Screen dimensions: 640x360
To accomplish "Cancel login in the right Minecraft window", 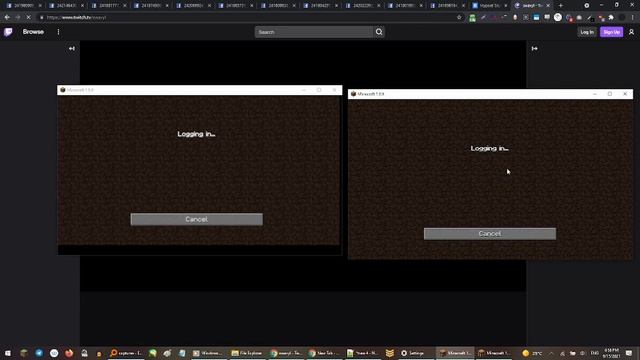I will 489,234.
